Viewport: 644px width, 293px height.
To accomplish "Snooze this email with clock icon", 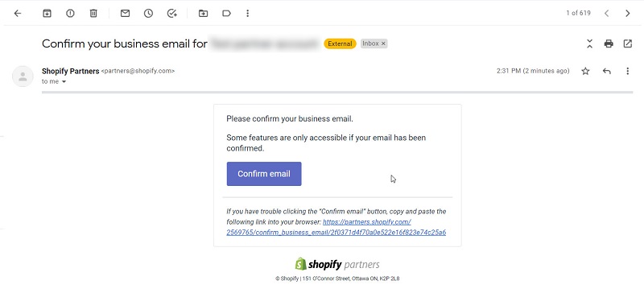I will (x=148, y=13).
